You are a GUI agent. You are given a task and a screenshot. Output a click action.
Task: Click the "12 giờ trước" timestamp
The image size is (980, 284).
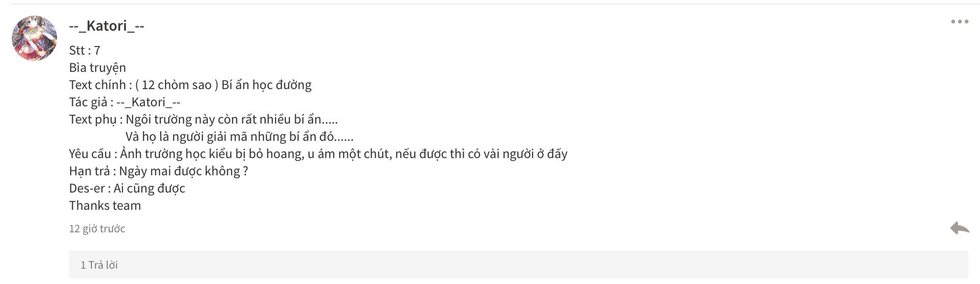tap(97, 229)
